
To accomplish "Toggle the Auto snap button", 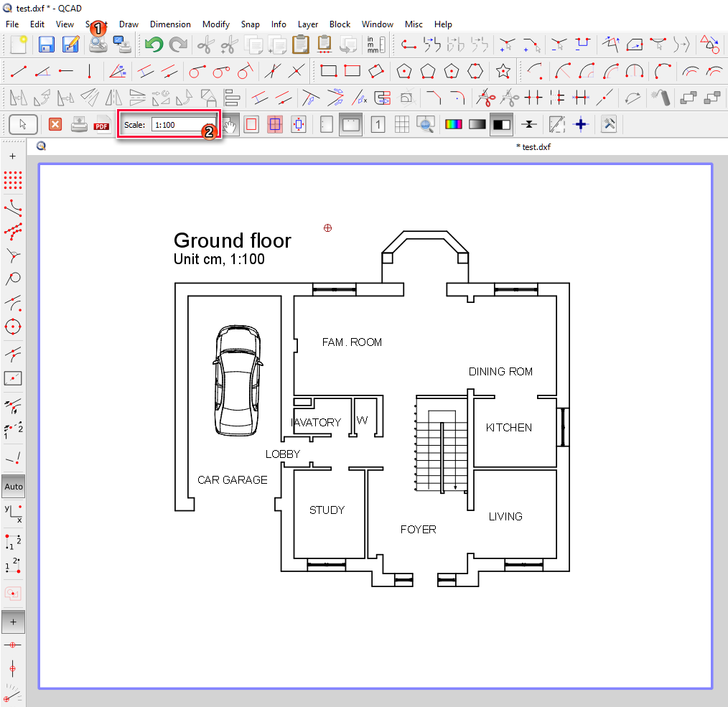I will pyautogui.click(x=14, y=487).
